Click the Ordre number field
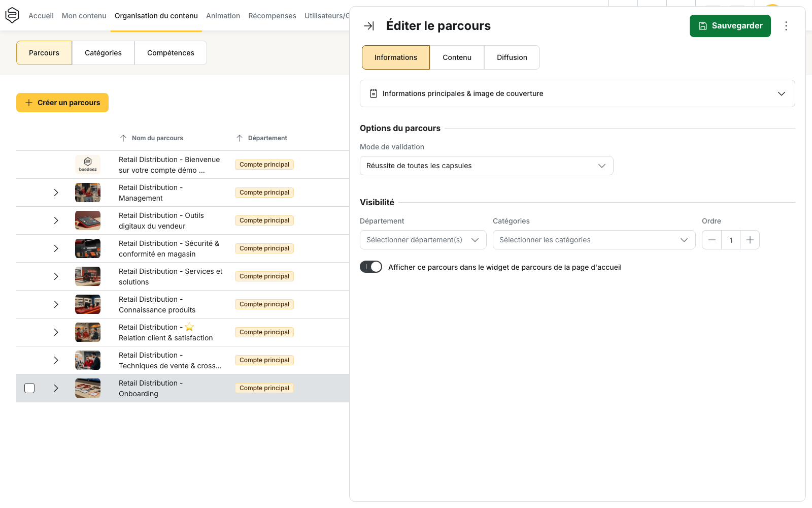 point(731,240)
